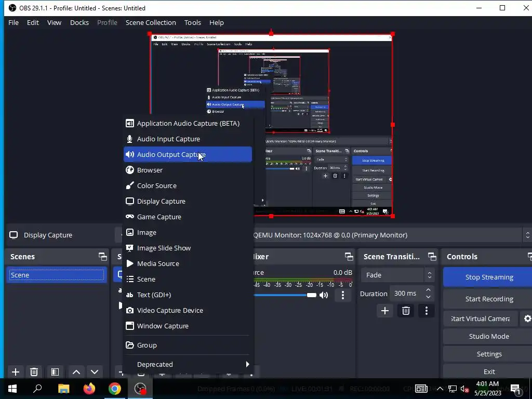
Task: Click Start Recording
Action: click(488, 299)
